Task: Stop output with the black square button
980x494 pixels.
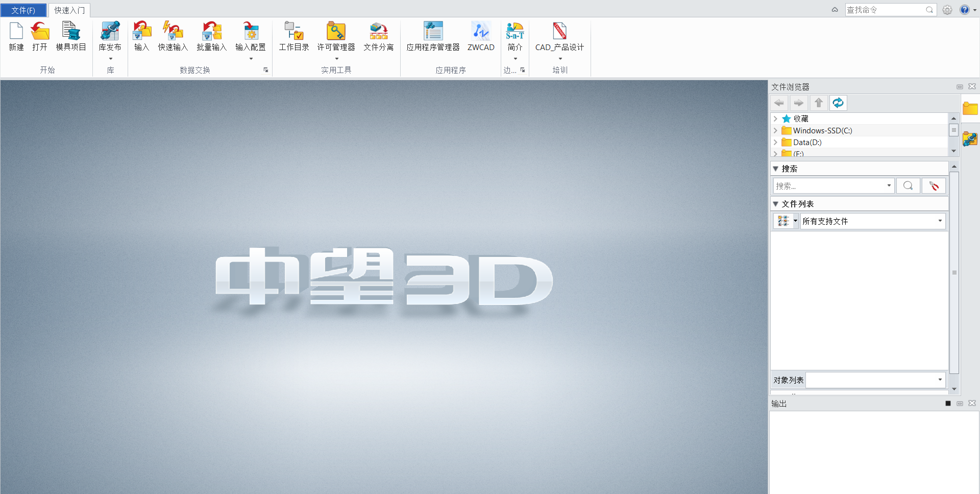Action: [x=948, y=404]
